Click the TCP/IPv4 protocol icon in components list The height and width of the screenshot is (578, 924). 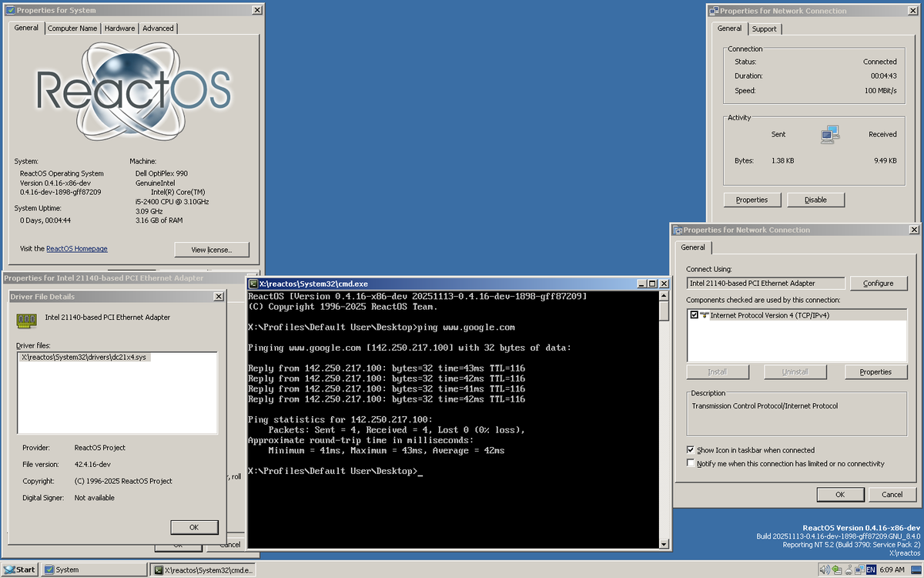tap(705, 315)
